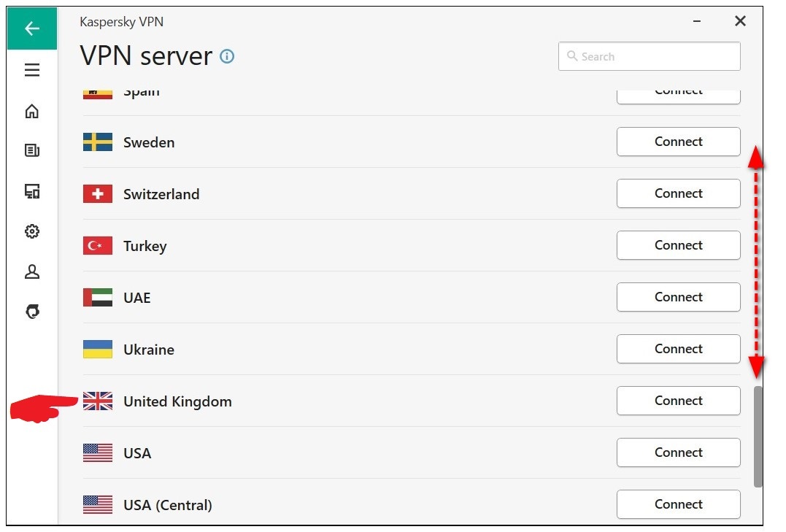Open the support headset icon
The width and height of the screenshot is (786, 532).
tap(31, 312)
